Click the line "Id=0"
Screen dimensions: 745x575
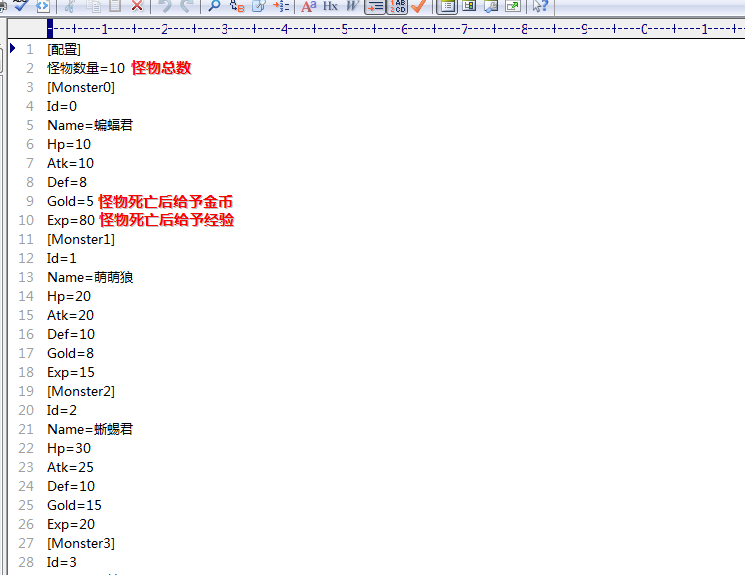(62, 106)
